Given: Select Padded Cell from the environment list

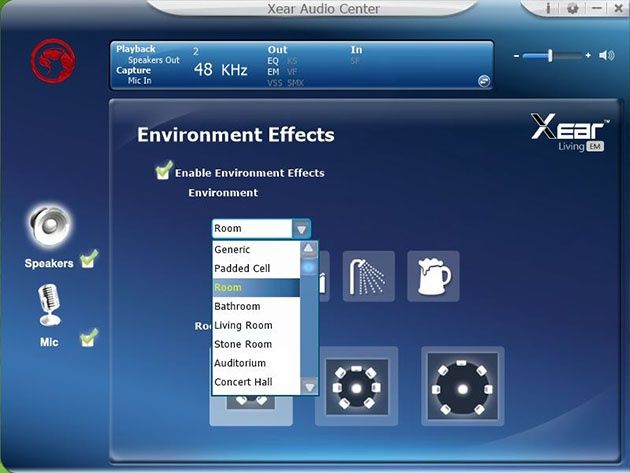Looking at the screenshot, I should (x=256, y=268).
